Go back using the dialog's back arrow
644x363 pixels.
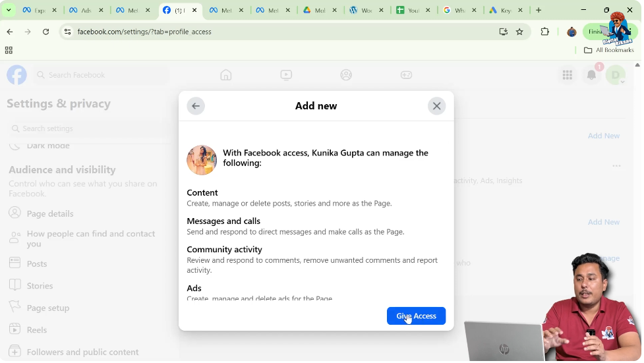pyautogui.click(x=196, y=106)
